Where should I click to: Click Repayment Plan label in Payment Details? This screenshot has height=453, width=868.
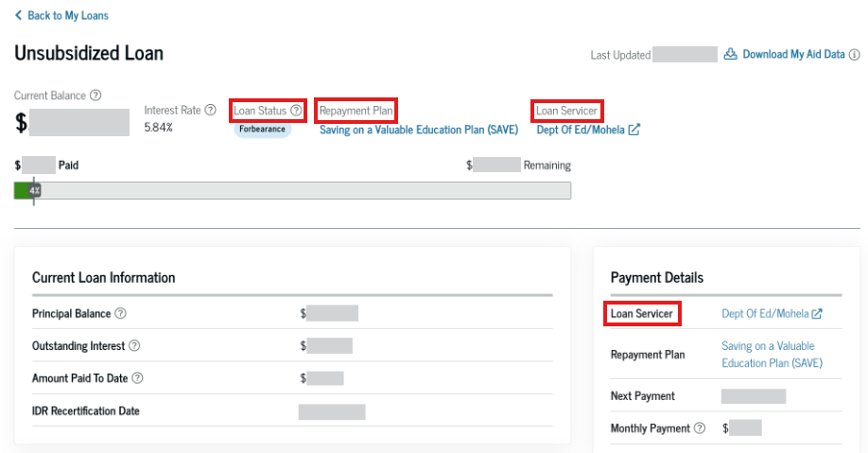click(648, 355)
